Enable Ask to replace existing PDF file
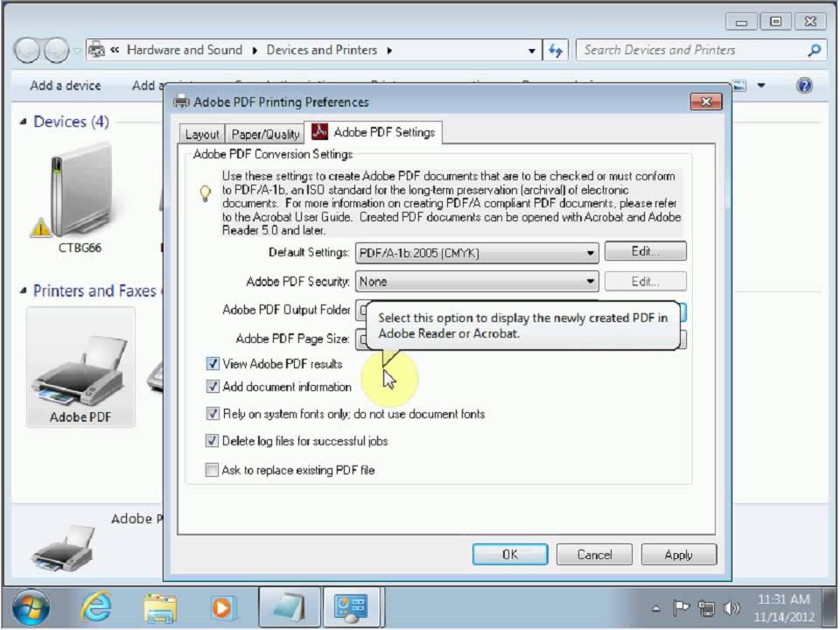Viewport: 840px width, 630px height. pos(212,470)
